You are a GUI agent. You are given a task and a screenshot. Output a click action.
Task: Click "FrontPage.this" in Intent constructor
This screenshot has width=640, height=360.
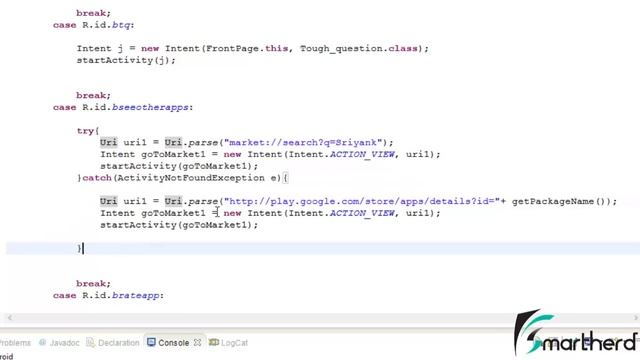tap(247, 49)
